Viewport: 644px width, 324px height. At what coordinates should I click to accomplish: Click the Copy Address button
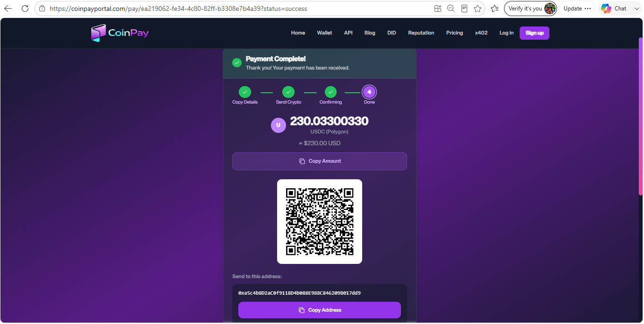[x=320, y=310]
